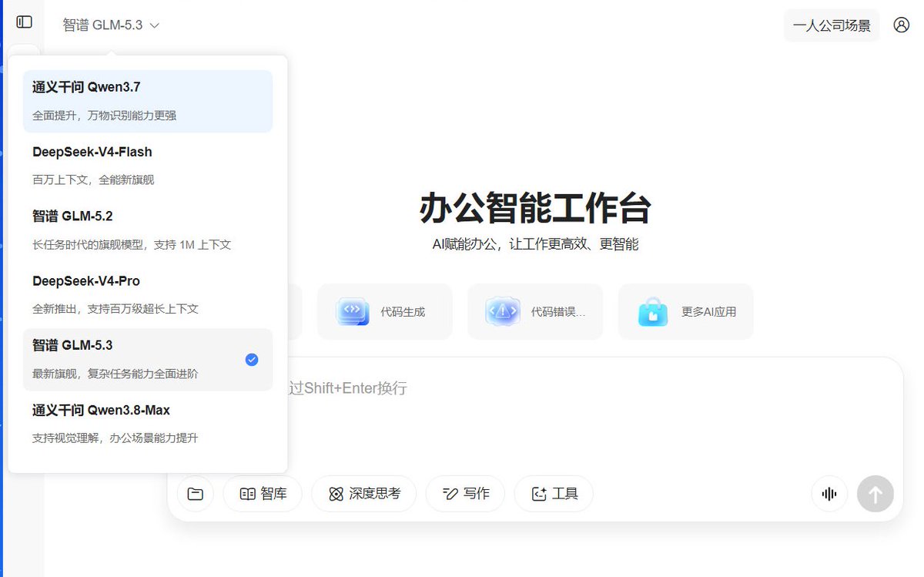Toggle the sidebar panel icon

click(x=24, y=22)
